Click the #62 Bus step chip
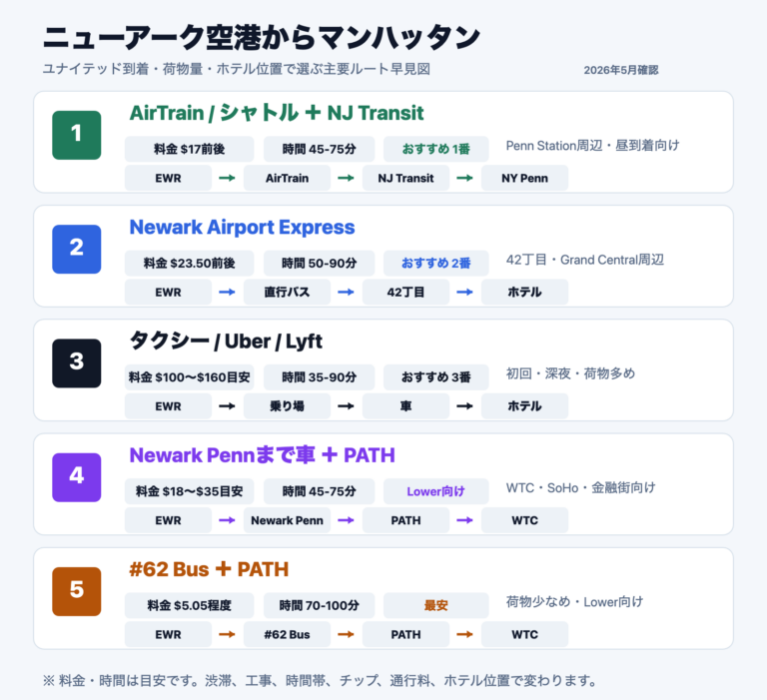Screen dimensions: 767x700 [288, 634]
